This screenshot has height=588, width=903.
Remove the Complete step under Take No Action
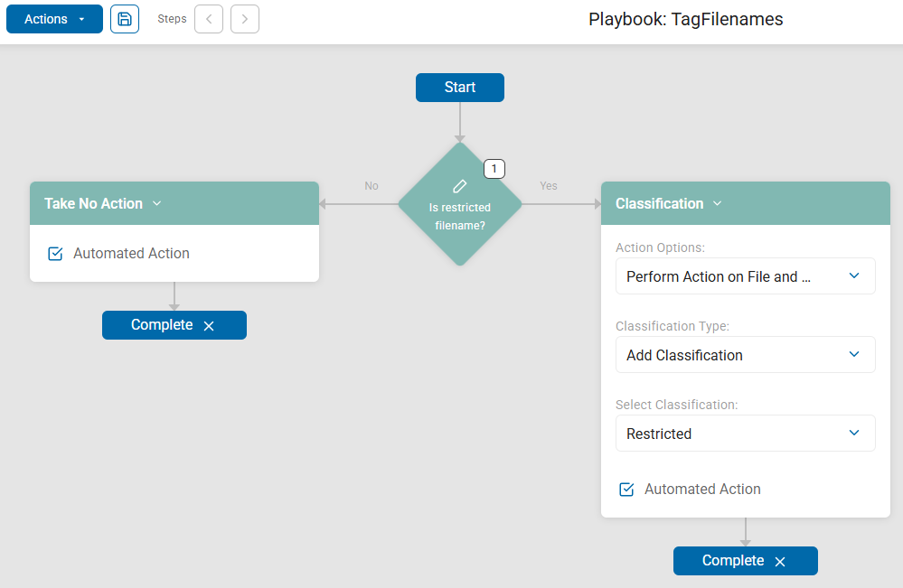click(209, 326)
